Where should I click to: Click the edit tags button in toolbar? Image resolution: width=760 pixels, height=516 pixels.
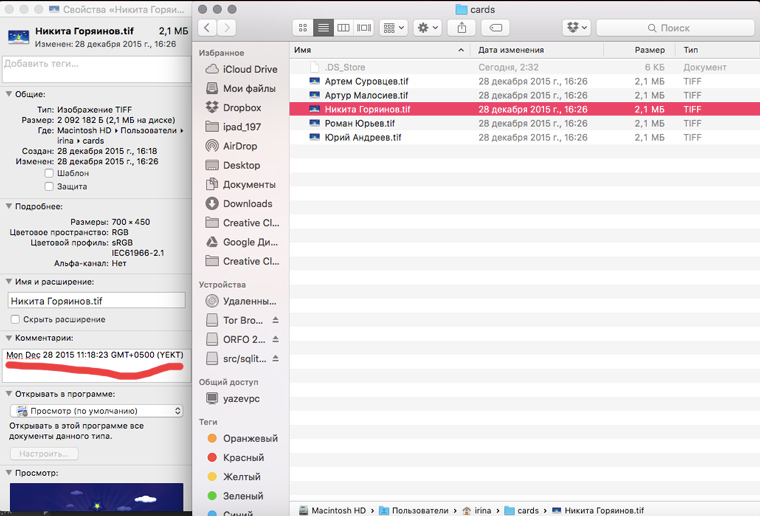pyautogui.click(x=495, y=28)
